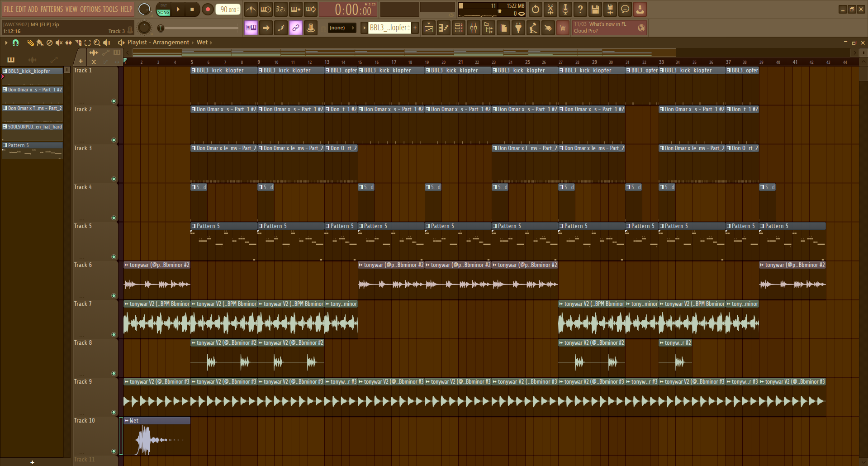
Task: Toggle mute switch on Track 9
Action: point(114,413)
